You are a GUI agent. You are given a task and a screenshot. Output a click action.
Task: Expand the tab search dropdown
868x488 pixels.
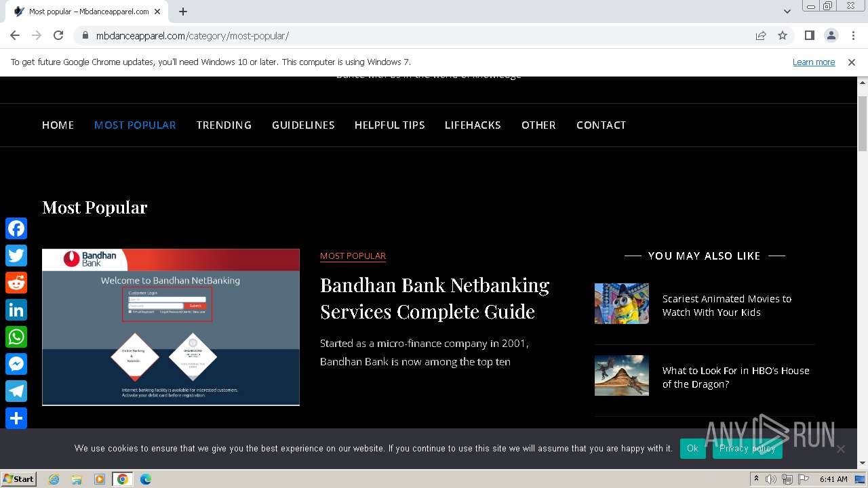pos(787,12)
